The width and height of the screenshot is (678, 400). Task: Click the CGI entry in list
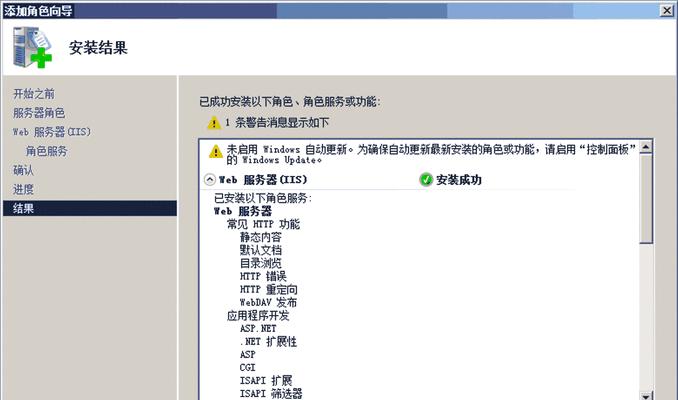[248, 368]
